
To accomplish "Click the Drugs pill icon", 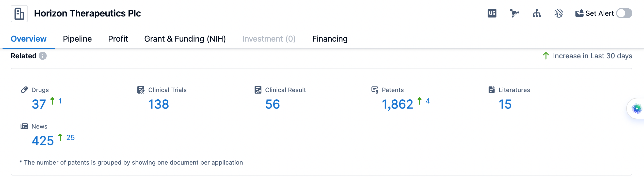I will coord(24,90).
